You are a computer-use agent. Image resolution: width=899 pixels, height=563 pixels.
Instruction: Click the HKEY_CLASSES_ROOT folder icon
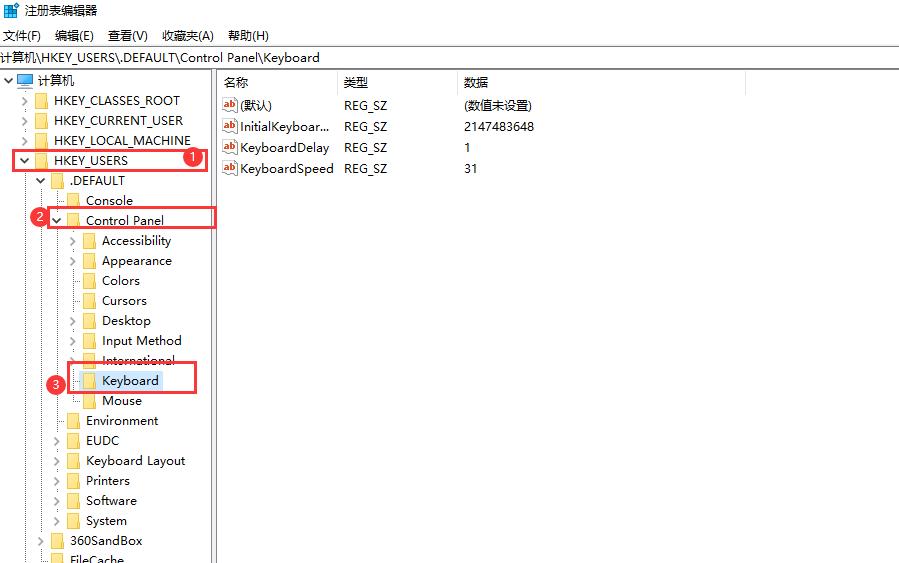pyautogui.click(x=41, y=101)
